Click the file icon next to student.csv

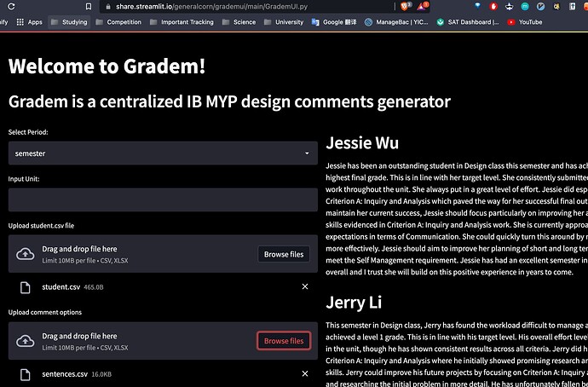(25, 287)
